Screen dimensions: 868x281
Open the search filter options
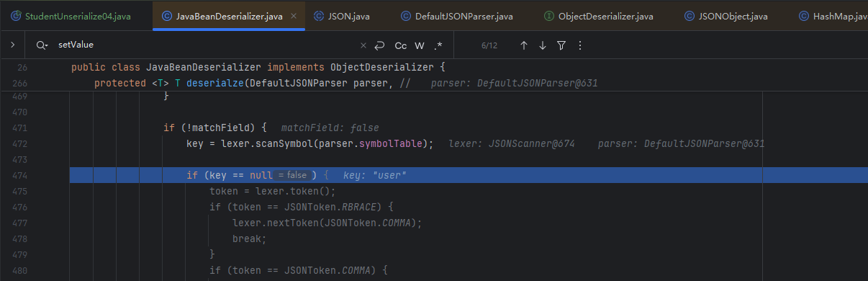click(561, 45)
